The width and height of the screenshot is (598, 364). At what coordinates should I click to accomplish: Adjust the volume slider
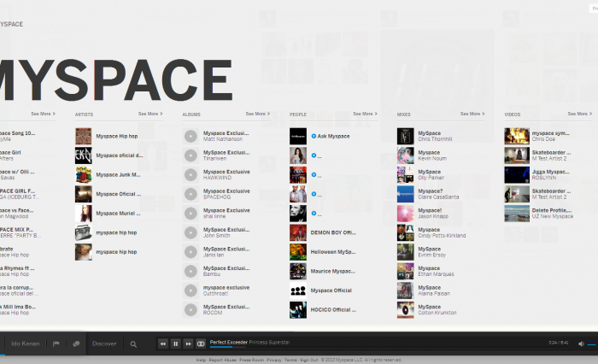(592, 344)
